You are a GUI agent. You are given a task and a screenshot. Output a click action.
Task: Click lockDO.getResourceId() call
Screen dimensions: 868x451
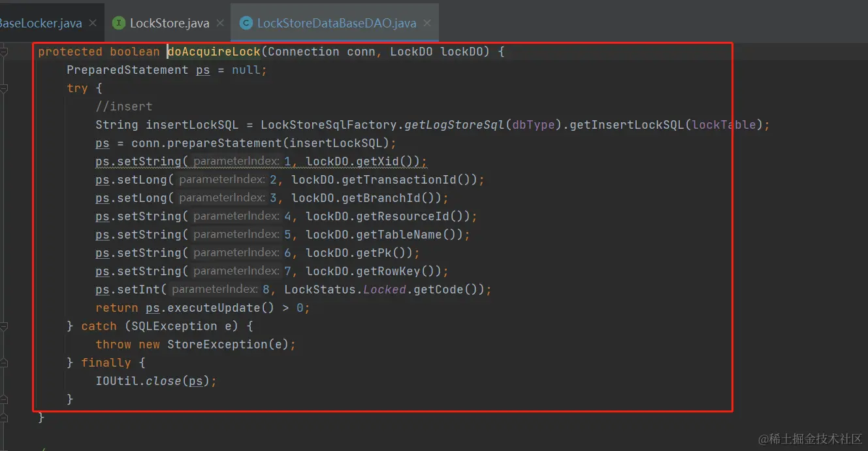coord(388,216)
